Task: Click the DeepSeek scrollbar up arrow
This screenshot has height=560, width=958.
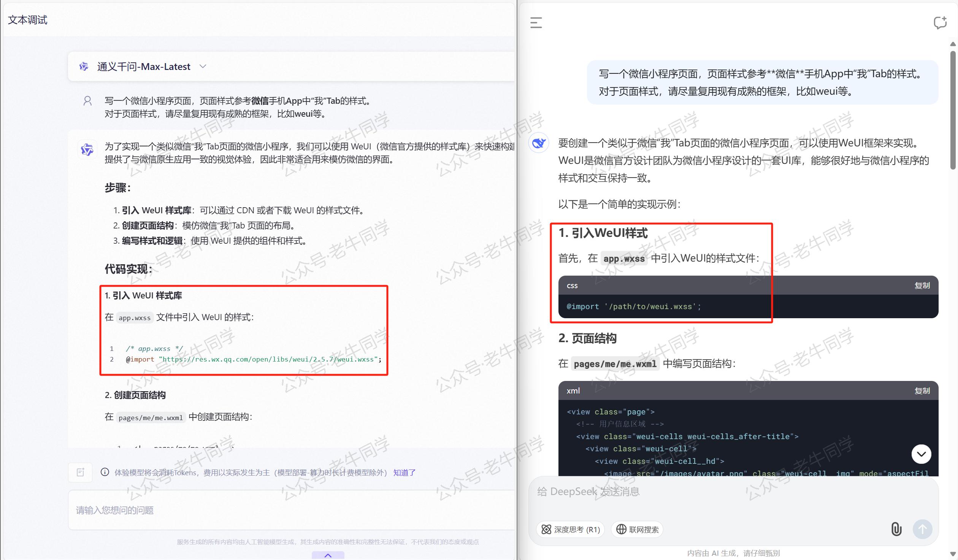Action: 953,44
